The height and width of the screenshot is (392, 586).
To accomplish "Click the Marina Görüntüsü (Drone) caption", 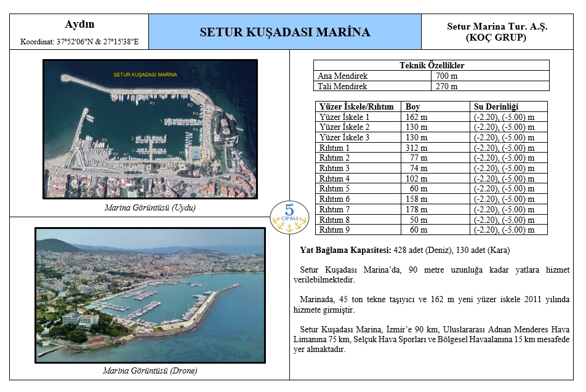I will click(x=150, y=370).
